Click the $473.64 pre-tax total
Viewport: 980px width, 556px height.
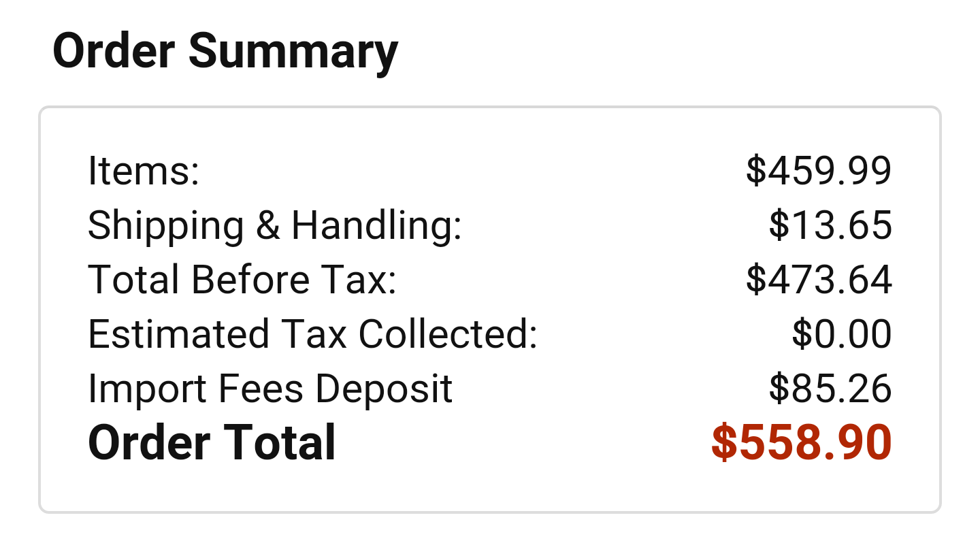pyautogui.click(x=819, y=279)
